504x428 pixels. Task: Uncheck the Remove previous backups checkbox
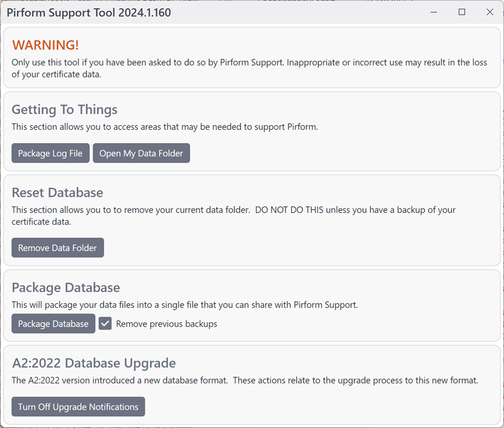pos(105,324)
